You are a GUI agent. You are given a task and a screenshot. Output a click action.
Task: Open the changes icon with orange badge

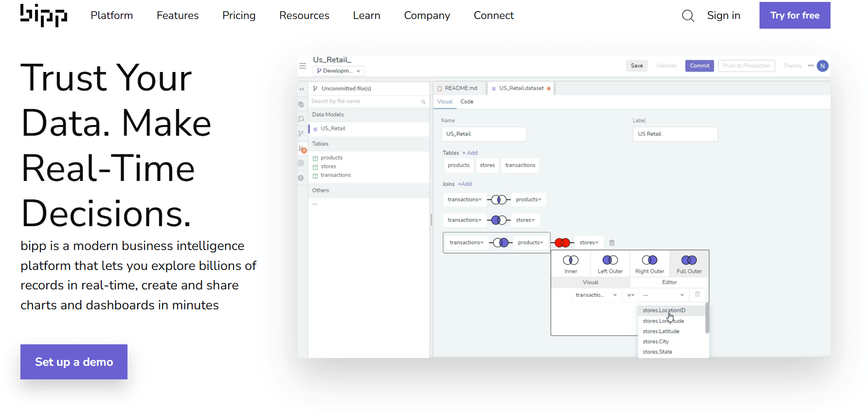point(302,149)
